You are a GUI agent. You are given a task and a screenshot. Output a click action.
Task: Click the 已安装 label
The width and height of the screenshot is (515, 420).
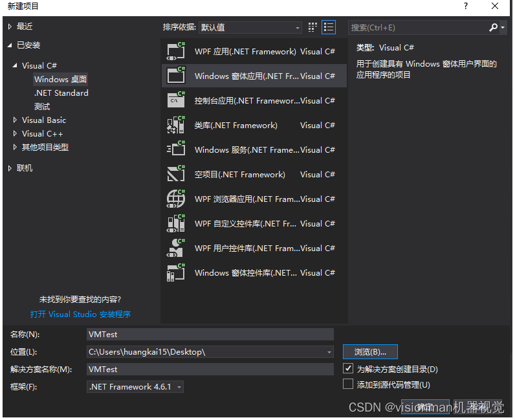point(28,45)
